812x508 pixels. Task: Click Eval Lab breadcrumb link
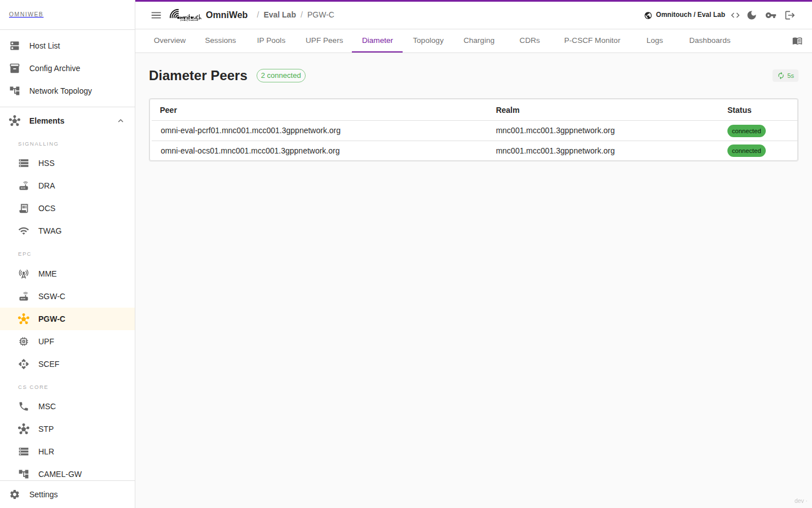tap(280, 15)
